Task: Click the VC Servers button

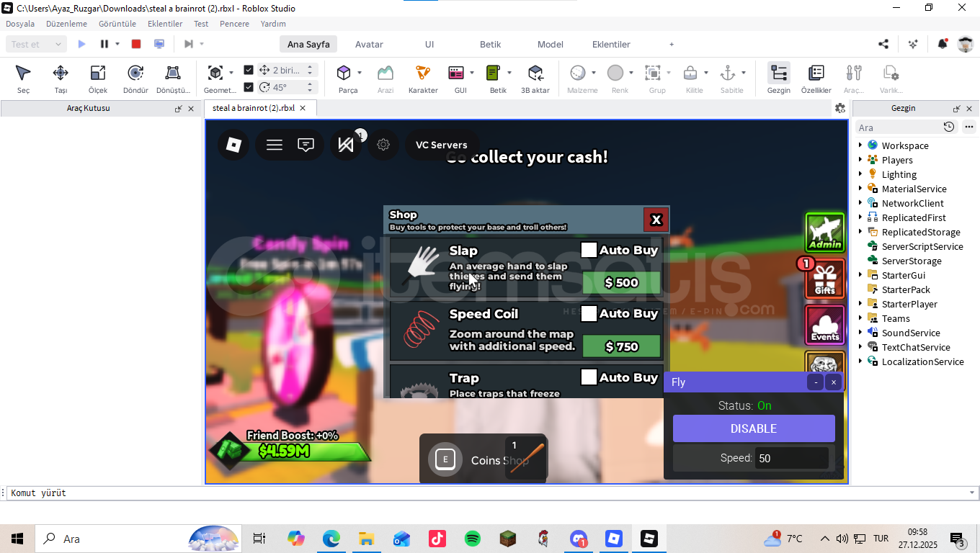Action: coord(442,145)
